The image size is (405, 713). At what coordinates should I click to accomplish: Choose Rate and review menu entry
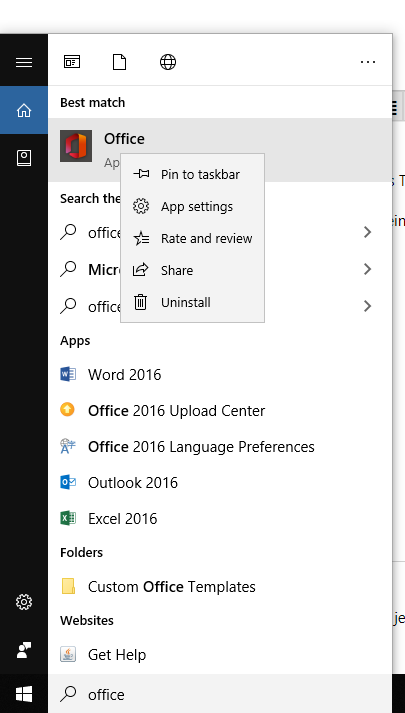coord(192,238)
